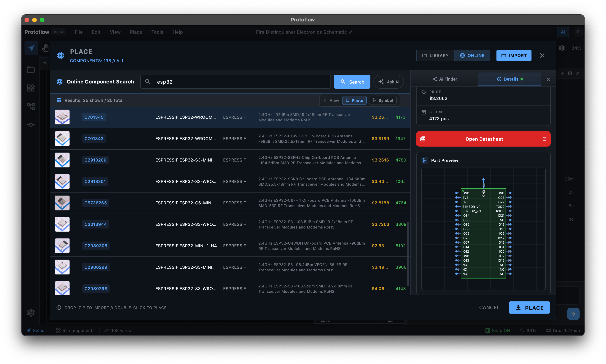The height and width of the screenshot is (364, 606).
Task: Click the thumbnail photo for C5736265
Action: [62, 203]
